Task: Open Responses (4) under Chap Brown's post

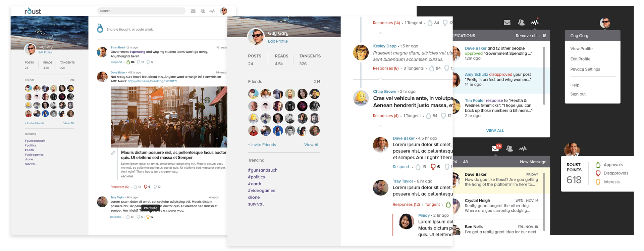Action: tap(386, 116)
